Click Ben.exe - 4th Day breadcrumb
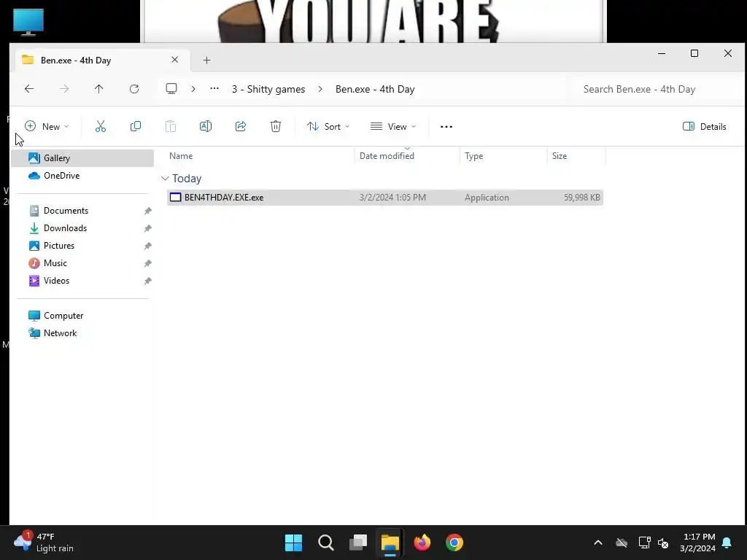The image size is (747, 560). point(375,89)
